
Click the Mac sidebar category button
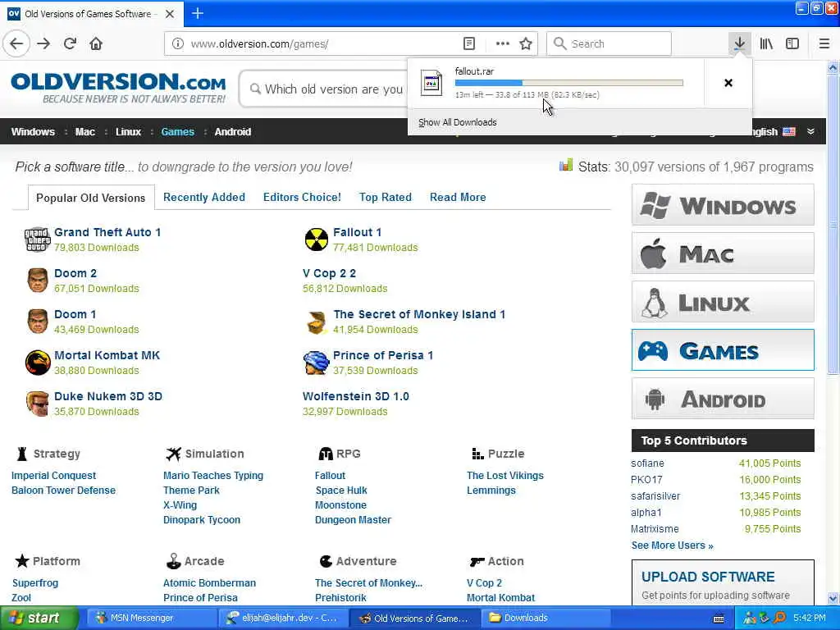pos(723,253)
